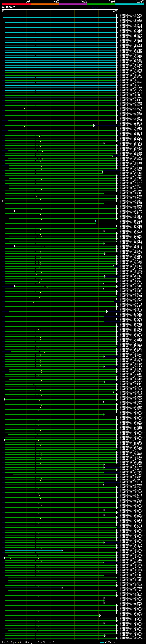Click the arrowhead ending the Q6FJG3 alignment bar
146x644 pixels.
[104, 143]
